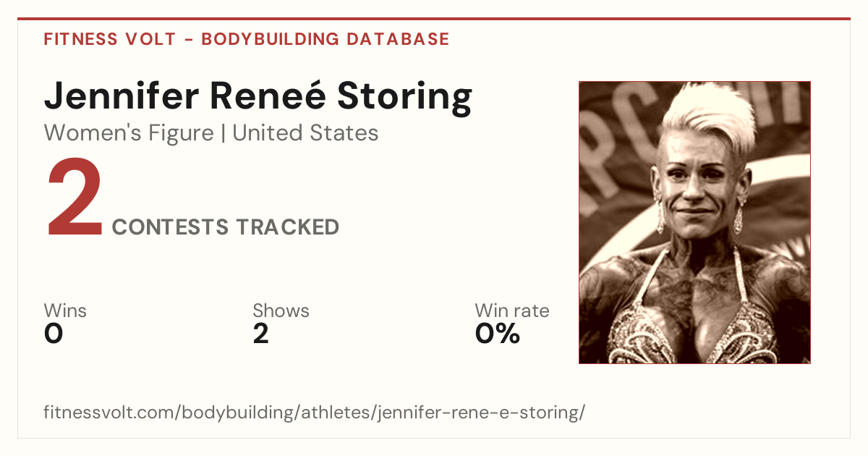Open the Women's Figure division text
Image resolution: width=868 pixels, height=456 pixels.
(x=129, y=133)
